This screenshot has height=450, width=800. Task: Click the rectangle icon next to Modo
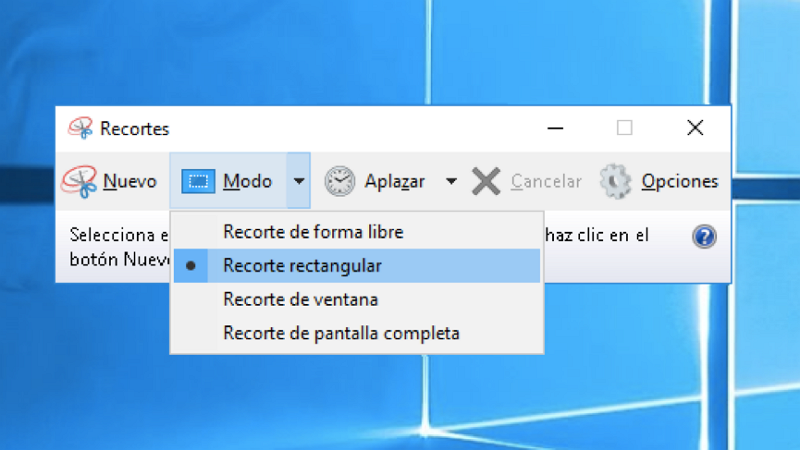click(x=198, y=181)
